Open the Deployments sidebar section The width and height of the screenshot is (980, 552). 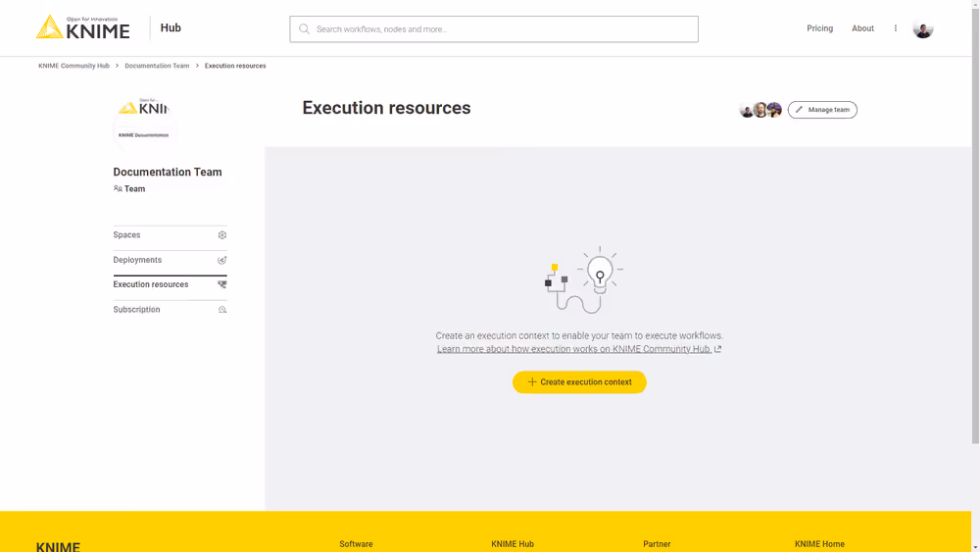pyautogui.click(x=170, y=260)
